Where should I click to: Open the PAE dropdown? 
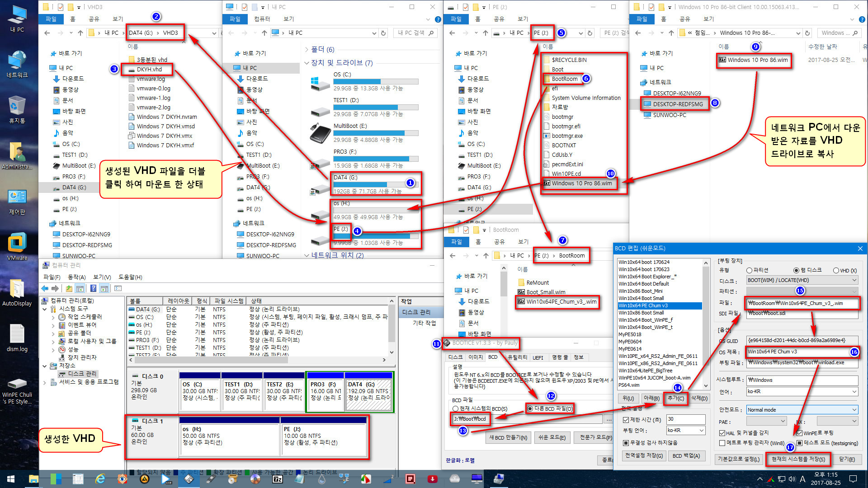(x=767, y=422)
